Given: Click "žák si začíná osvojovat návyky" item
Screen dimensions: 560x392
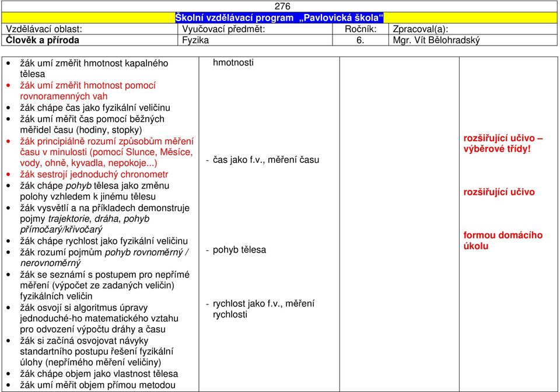Looking at the screenshot, I should point(96,351).
